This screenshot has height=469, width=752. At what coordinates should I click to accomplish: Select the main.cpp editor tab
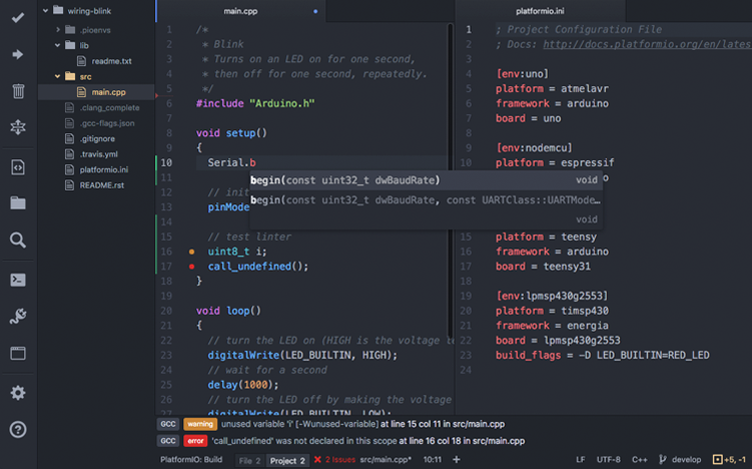click(240, 11)
